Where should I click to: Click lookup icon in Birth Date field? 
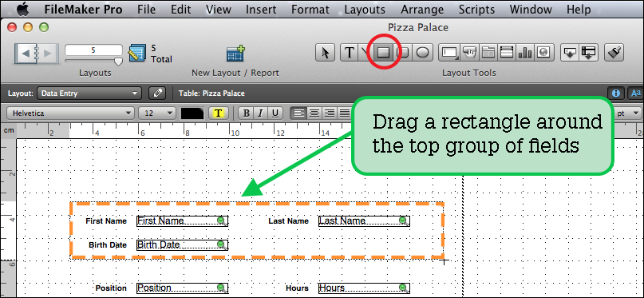tap(222, 245)
